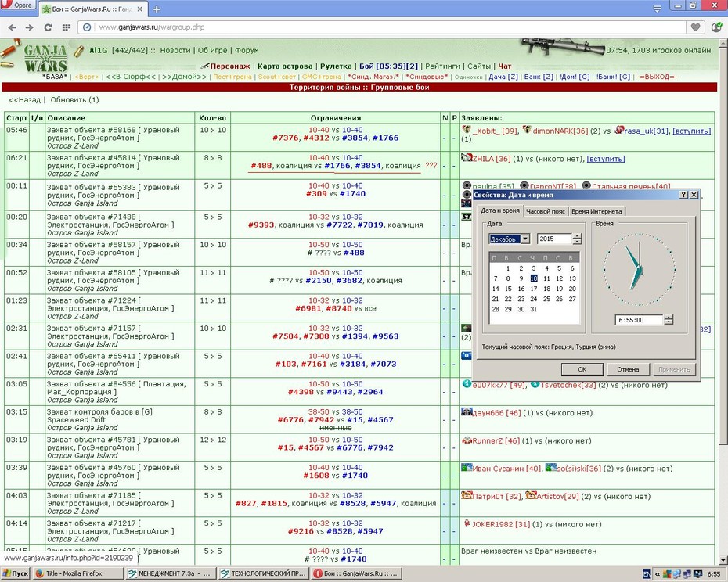The image size is (728, 582).
Task: Reload the page with refresh icon
Action: tap(48, 27)
